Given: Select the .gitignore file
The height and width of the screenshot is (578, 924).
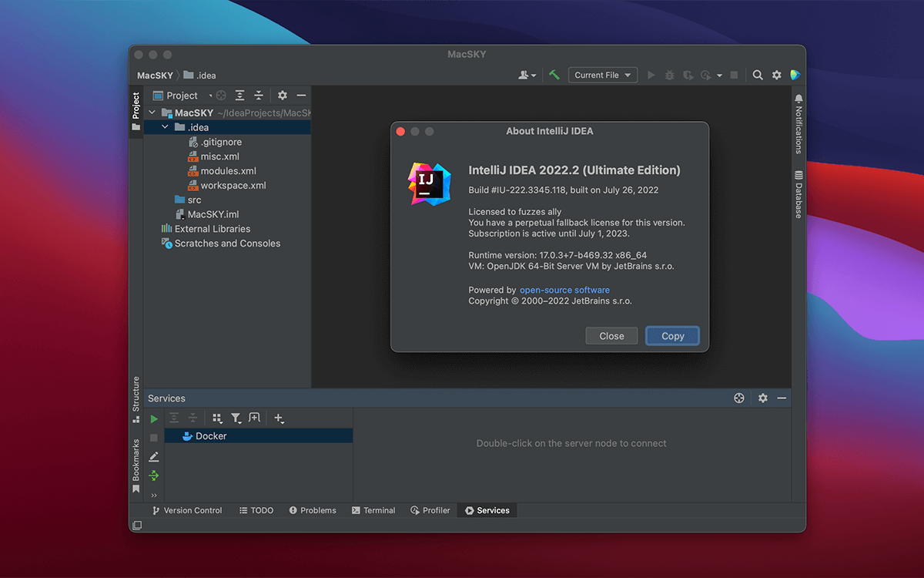Looking at the screenshot, I should click(215, 142).
